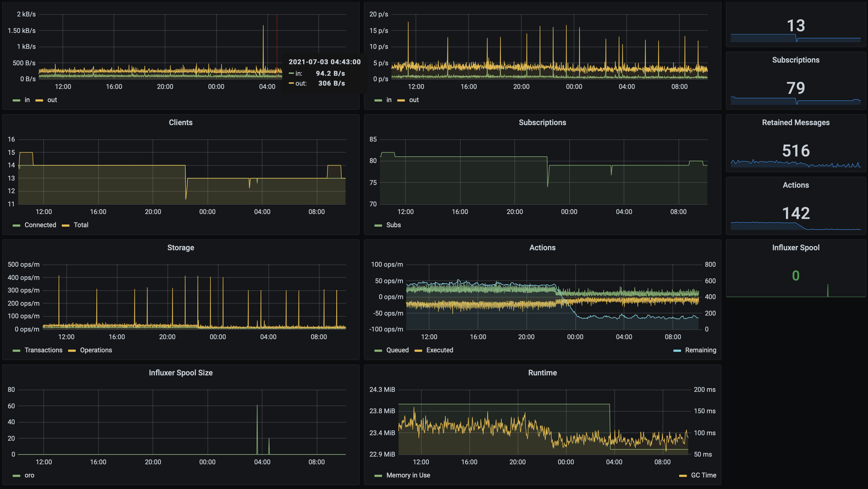
Task: Click the blue Remaining legend color icon
Action: (x=677, y=351)
